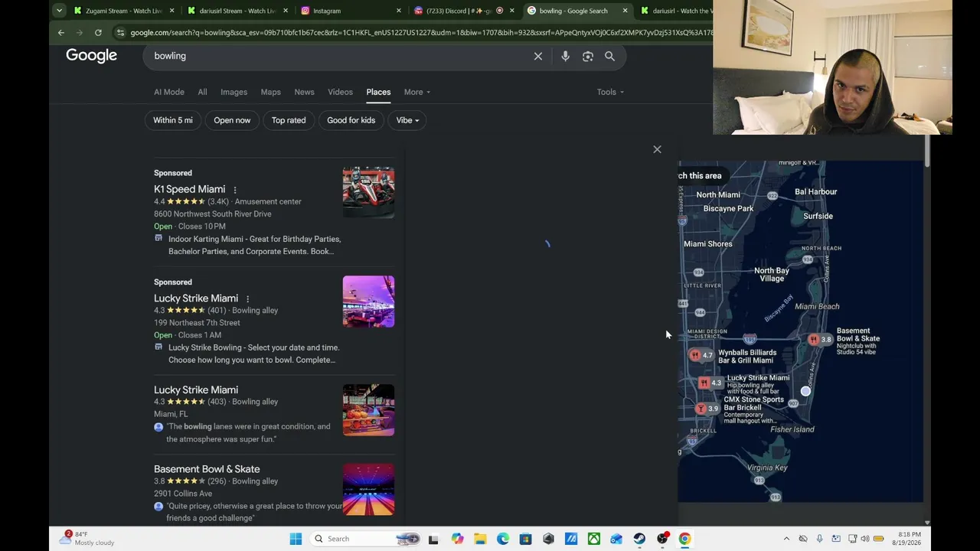The width and height of the screenshot is (980, 551).
Task: Open Lucky Strike Miami sponsored ad options
Action: [247, 298]
